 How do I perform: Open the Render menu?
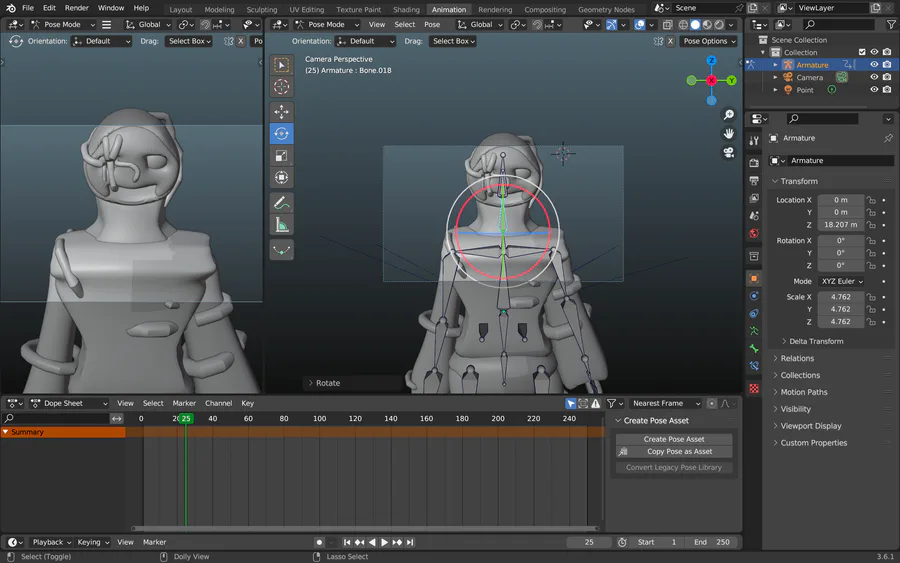[x=77, y=8]
